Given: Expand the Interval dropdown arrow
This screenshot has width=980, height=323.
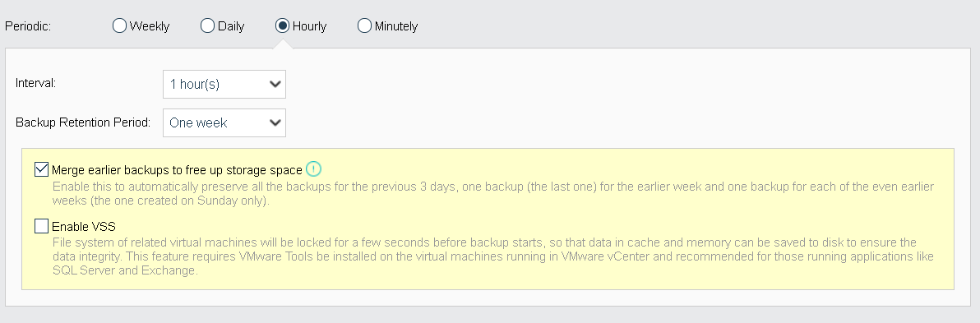Looking at the screenshot, I should (x=275, y=85).
